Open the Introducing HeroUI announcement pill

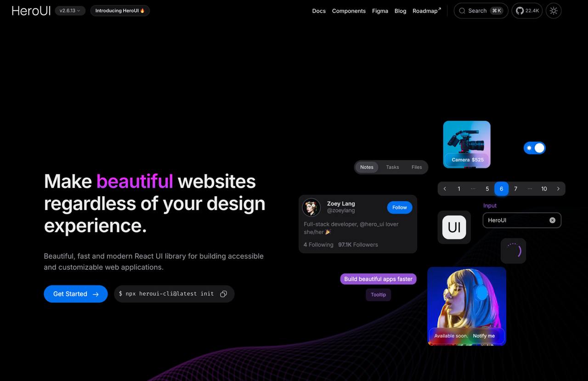pyautogui.click(x=120, y=11)
